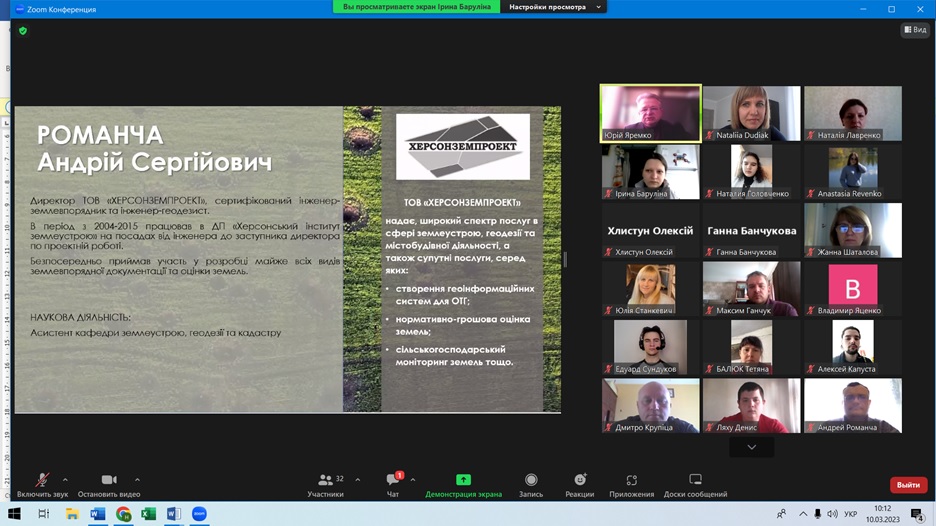Open video options arrow beside camera
The width and height of the screenshot is (936, 526).
pyautogui.click(x=137, y=479)
